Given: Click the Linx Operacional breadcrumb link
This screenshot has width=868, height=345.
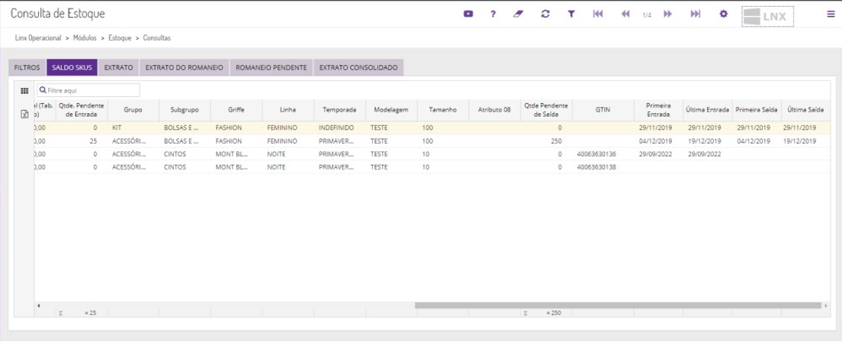Looking at the screenshot, I should pos(39,37).
